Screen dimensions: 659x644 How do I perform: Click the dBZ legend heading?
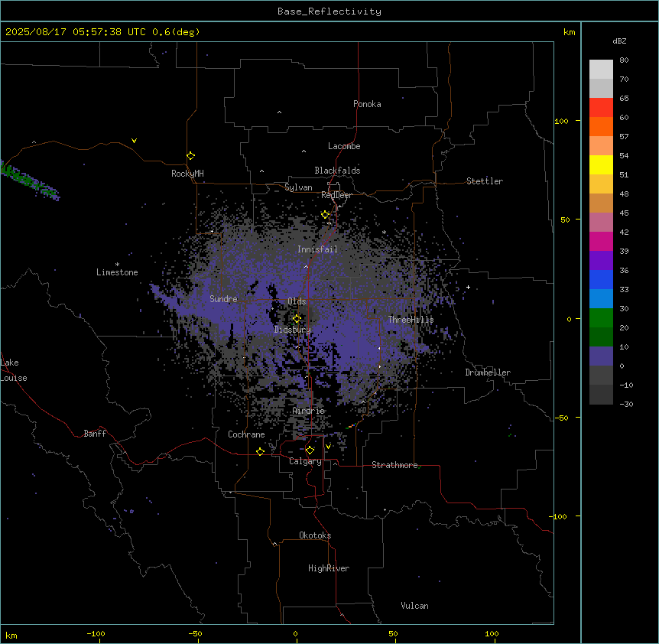pyautogui.click(x=619, y=41)
